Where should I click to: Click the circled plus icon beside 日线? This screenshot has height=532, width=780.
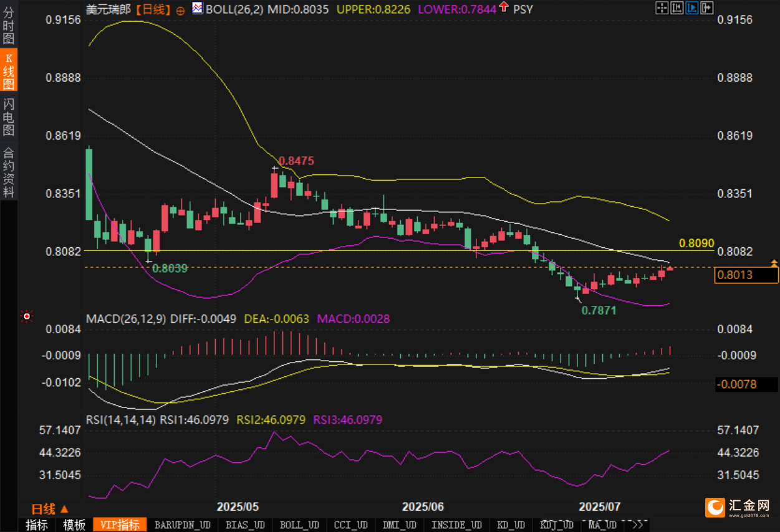coord(181,10)
